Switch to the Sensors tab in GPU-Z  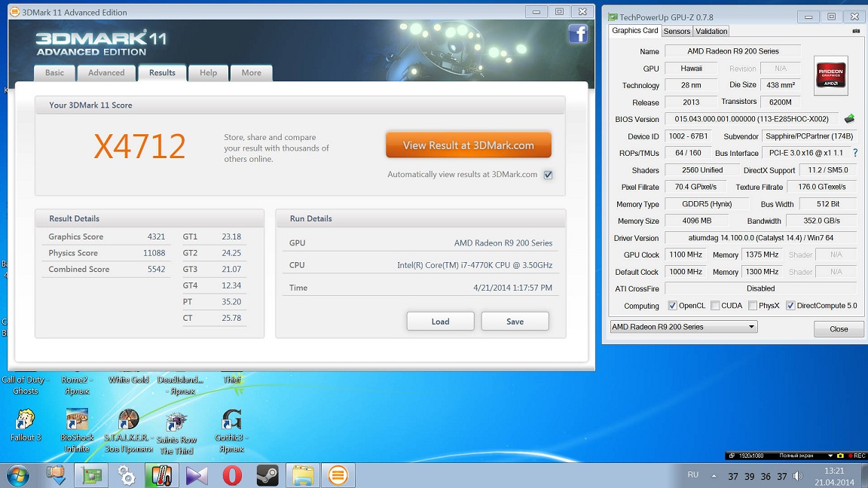677,32
